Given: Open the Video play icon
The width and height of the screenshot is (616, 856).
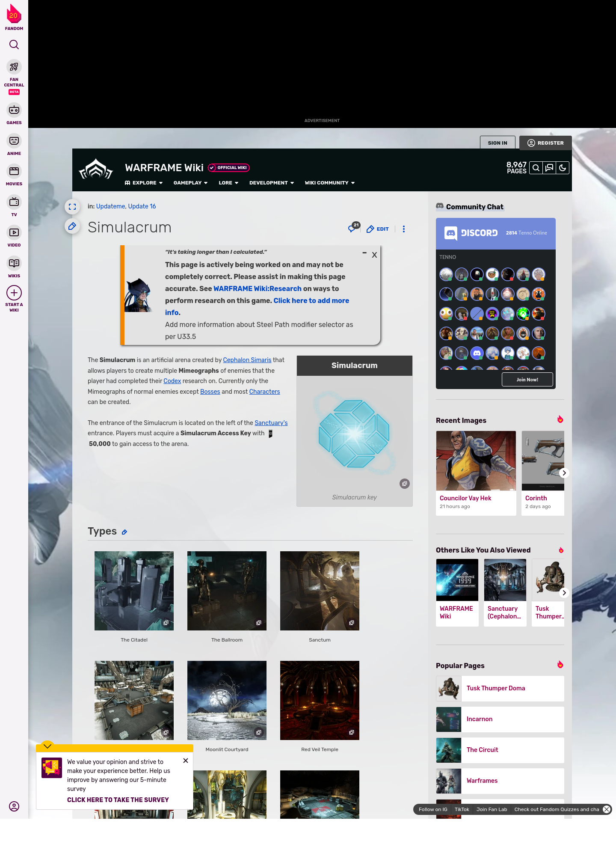Looking at the screenshot, I should click(x=14, y=232).
